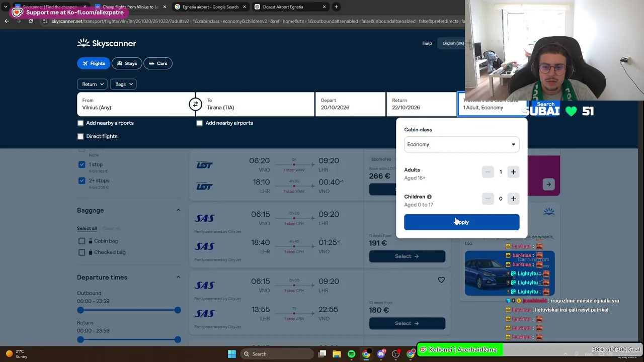Click Select all in Baggage filters
Screen dimensions: 644x362
point(87,228)
